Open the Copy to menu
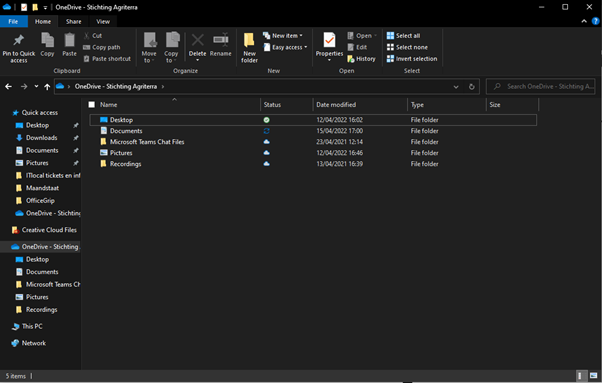This screenshot has width=602, height=383. (x=171, y=48)
